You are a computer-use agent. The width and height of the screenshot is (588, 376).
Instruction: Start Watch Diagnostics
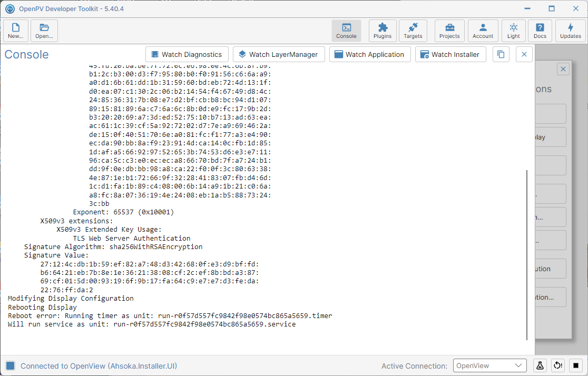tap(187, 54)
